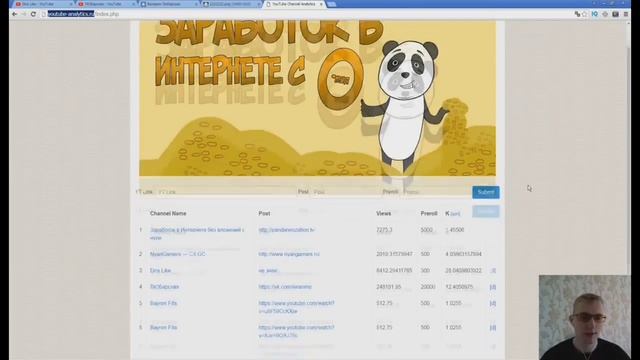
Task: Open the Dira Like channel link
Action: pyautogui.click(x=160, y=271)
